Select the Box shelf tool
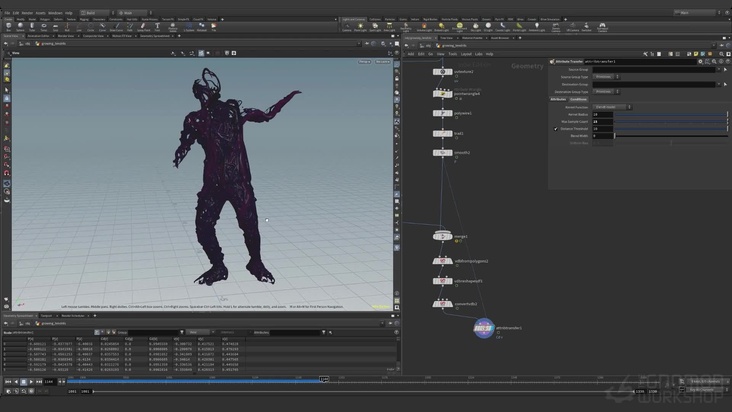Screen dimensions: 732x412 click(x=10, y=27)
